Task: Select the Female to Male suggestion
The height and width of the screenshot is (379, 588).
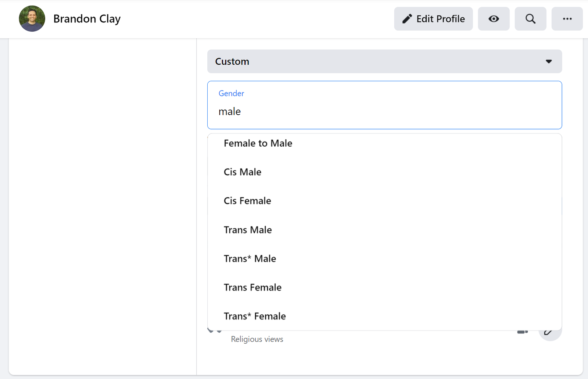Action: point(384,143)
